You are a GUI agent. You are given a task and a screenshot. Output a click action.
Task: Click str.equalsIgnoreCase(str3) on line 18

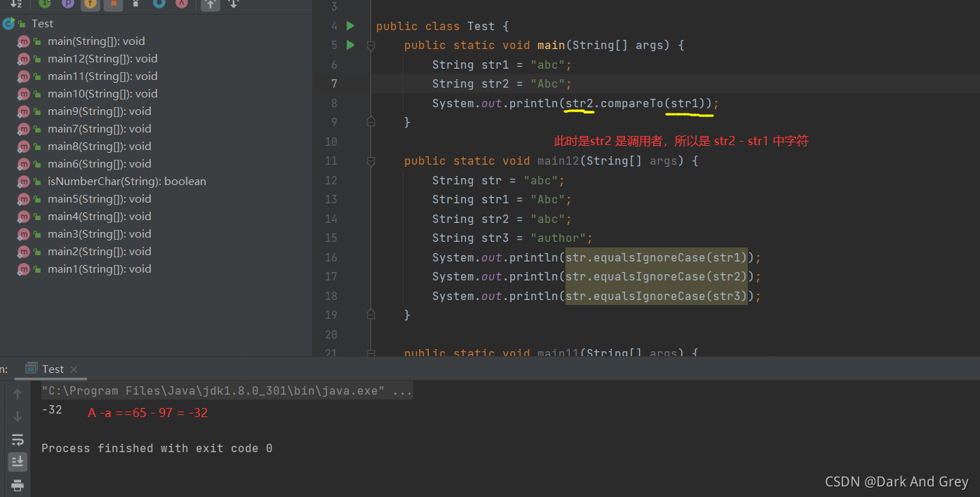pos(657,297)
